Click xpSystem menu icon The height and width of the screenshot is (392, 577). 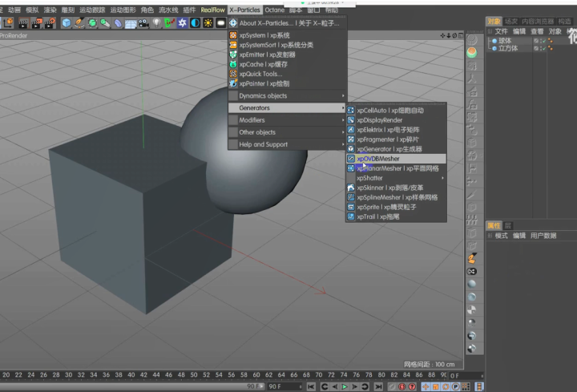(233, 35)
